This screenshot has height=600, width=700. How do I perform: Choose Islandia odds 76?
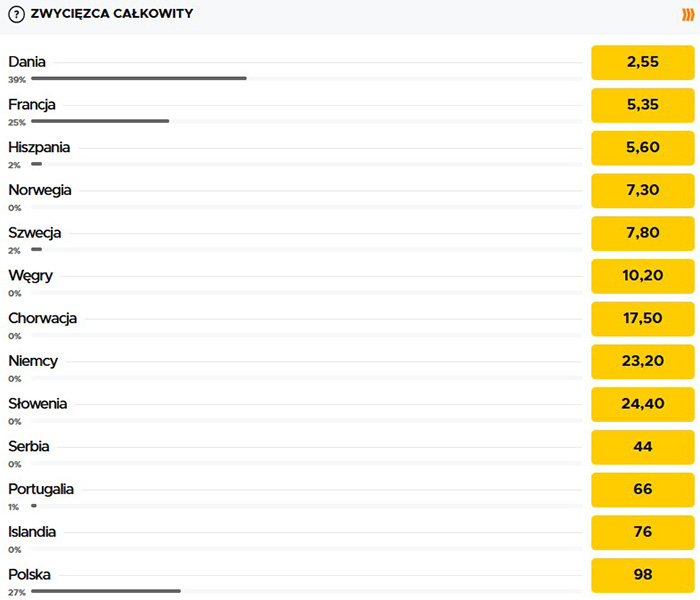[642, 532]
